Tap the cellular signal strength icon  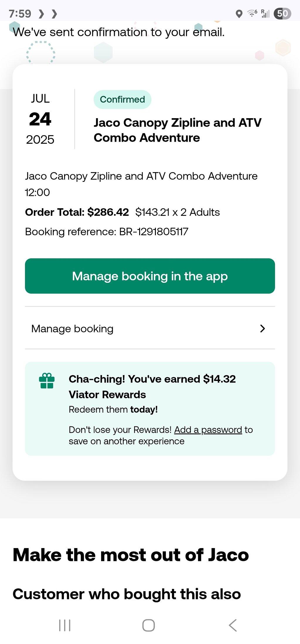pyautogui.click(x=265, y=13)
